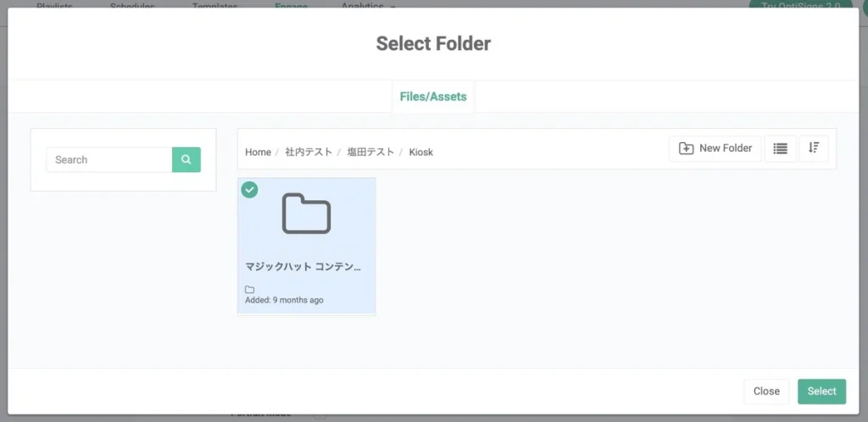Uncheck the green checkmark on the folder
Image resolution: width=868 pixels, height=422 pixels.
pyautogui.click(x=249, y=190)
